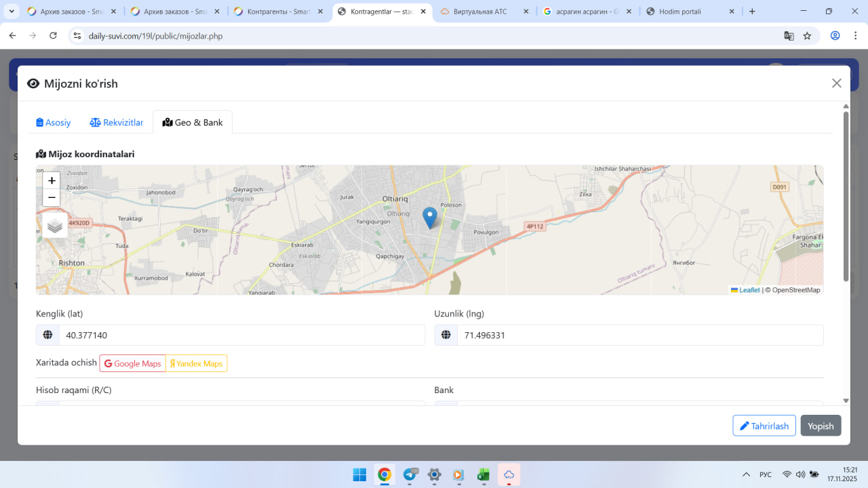The width and height of the screenshot is (868, 488).
Task: Click the Uzunlik (lng) input field
Action: click(640, 335)
